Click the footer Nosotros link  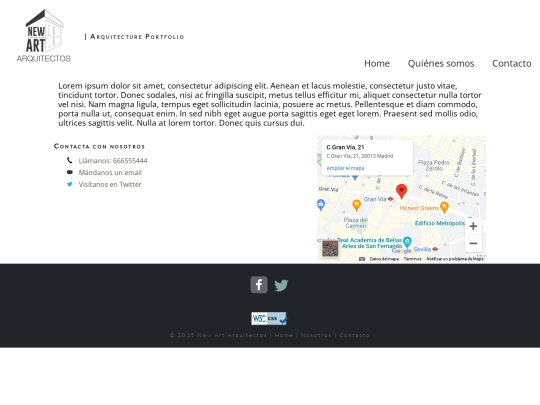click(316, 335)
